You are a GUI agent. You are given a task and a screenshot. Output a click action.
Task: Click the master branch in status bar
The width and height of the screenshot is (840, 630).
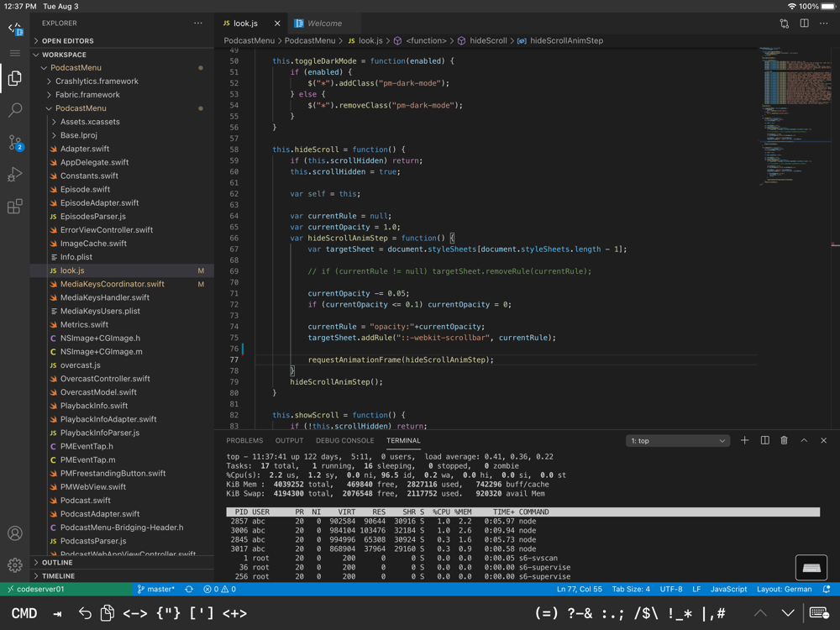(156, 590)
